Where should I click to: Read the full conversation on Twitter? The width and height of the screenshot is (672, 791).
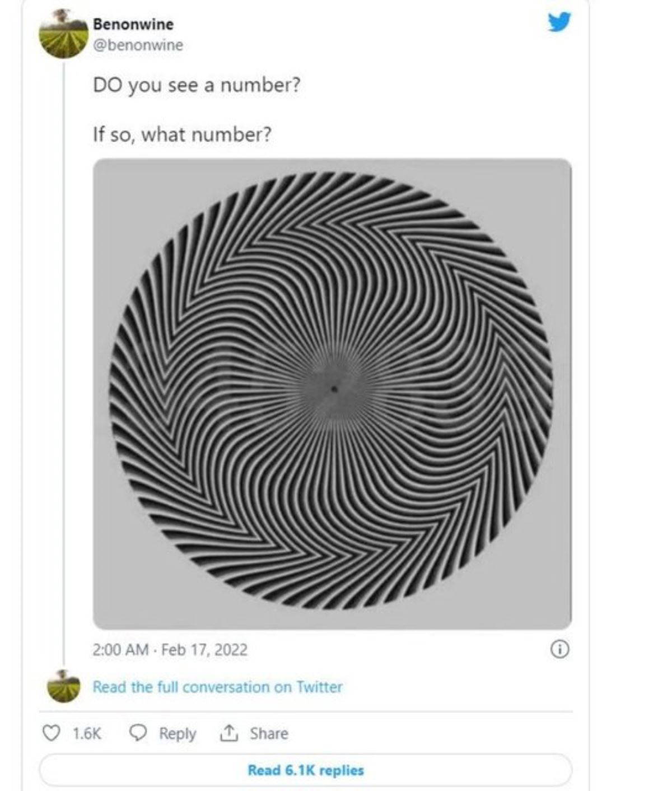(217, 687)
